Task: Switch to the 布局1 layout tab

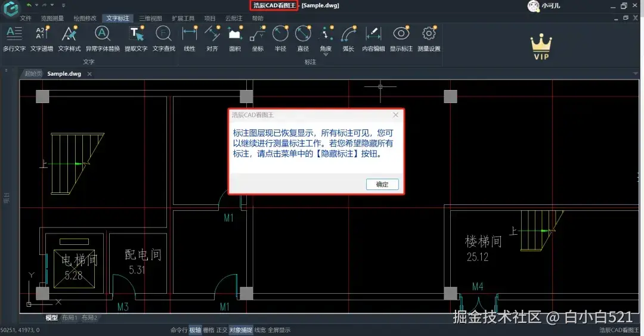Action: tap(69, 318)
